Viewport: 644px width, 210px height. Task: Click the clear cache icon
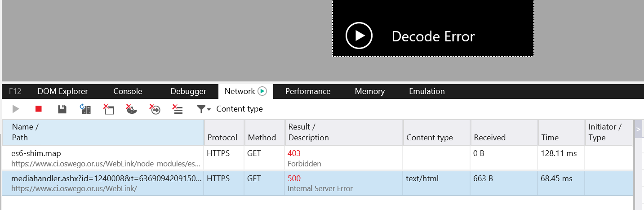click(109, 109)
